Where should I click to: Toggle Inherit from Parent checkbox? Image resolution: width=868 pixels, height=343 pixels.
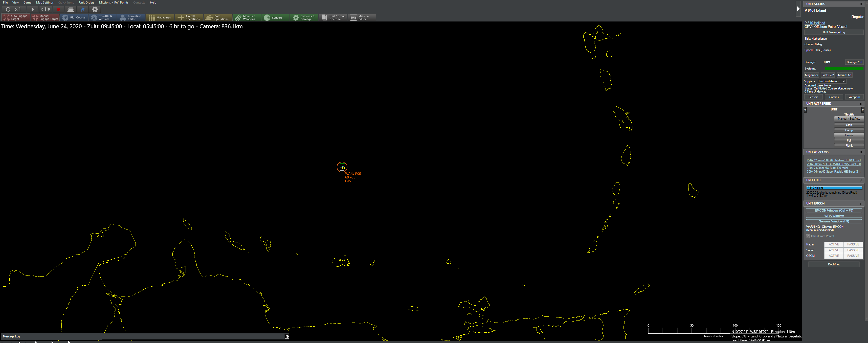point(808,236)
